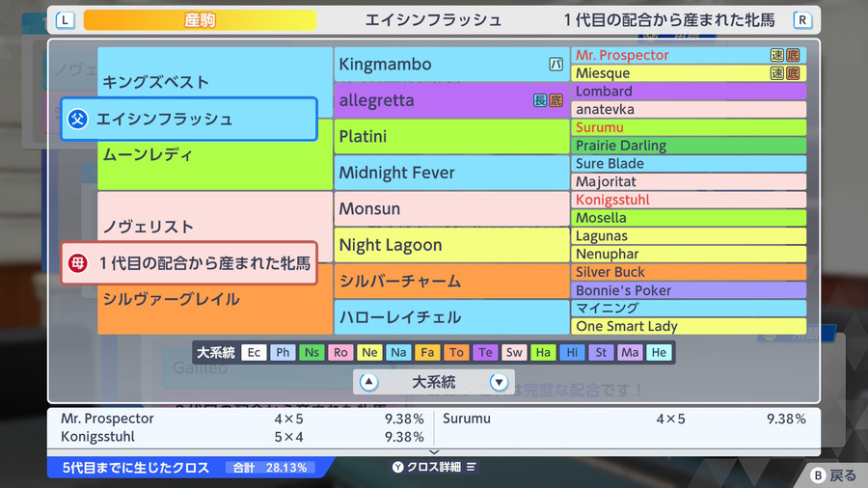Image resolution: width=868 pixels, height=488 pixels.
Task: Click the down arrow beside 大系統
Action: 499,382
